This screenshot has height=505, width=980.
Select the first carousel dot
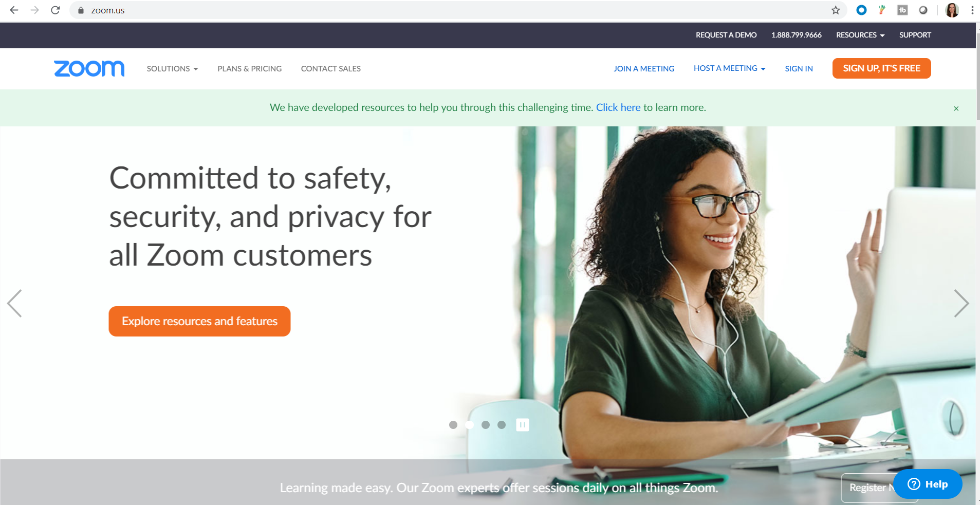click(453, 425)
